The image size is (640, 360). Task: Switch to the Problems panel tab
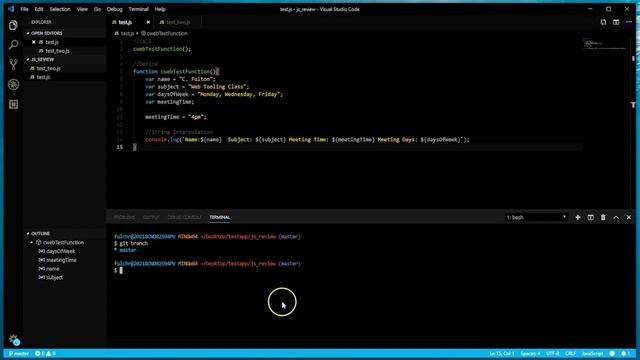pos(124,218)
